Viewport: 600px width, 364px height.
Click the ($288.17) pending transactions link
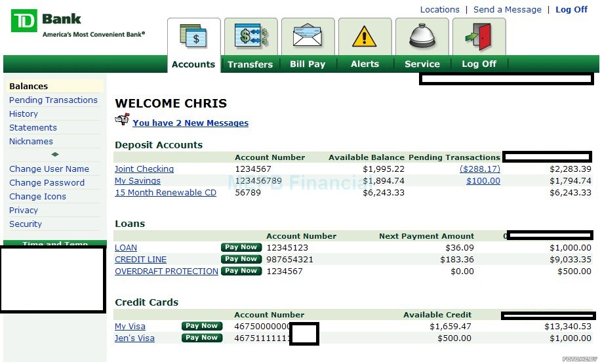(x=480, y=169)
